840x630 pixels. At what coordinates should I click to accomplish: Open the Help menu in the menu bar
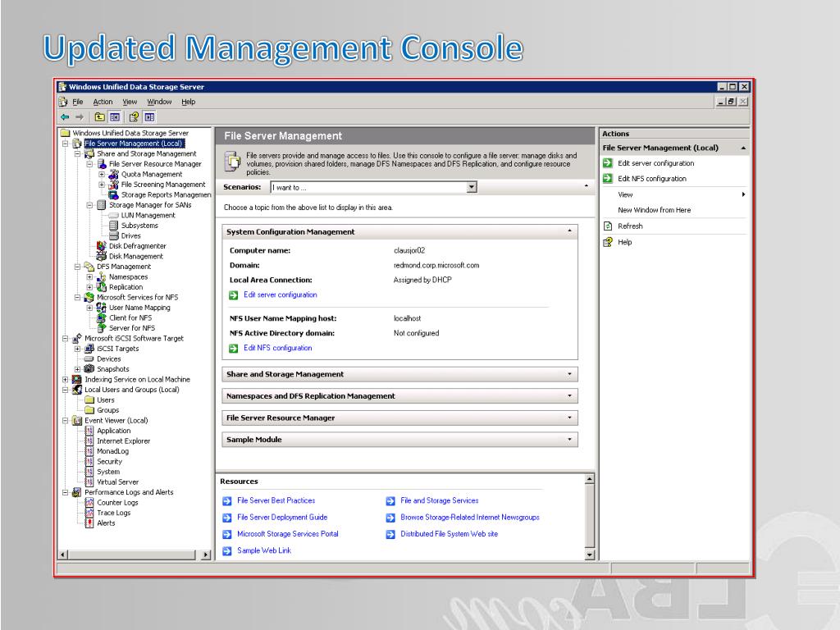click(188, 102)
